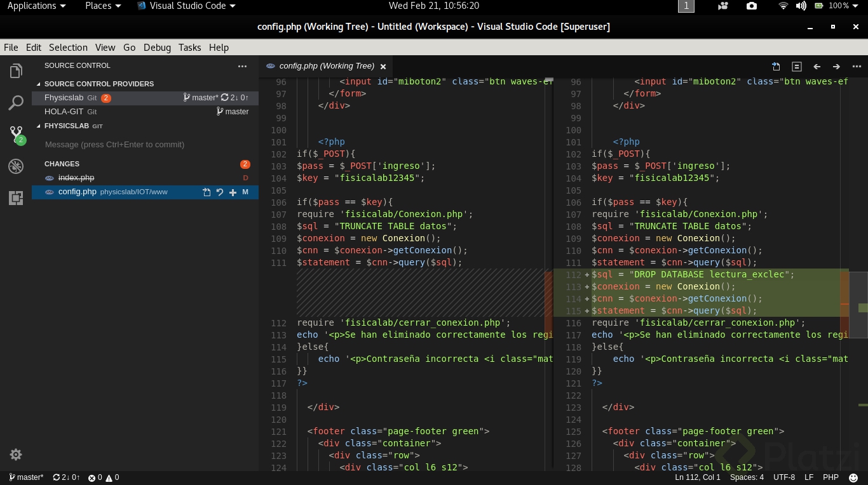This screenshot has height=485, width=868.
Task: Click volume speaker icon in top bar
Action: click(801, 6)
